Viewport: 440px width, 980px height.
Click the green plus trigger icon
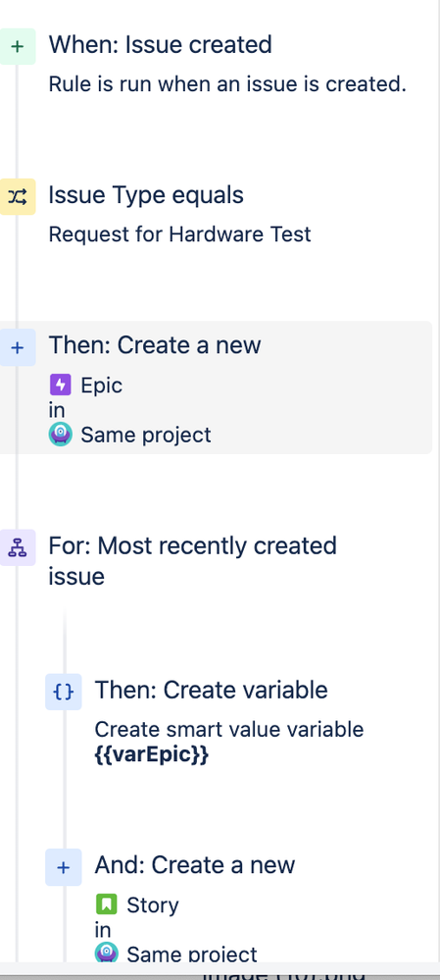click(18, 46)
